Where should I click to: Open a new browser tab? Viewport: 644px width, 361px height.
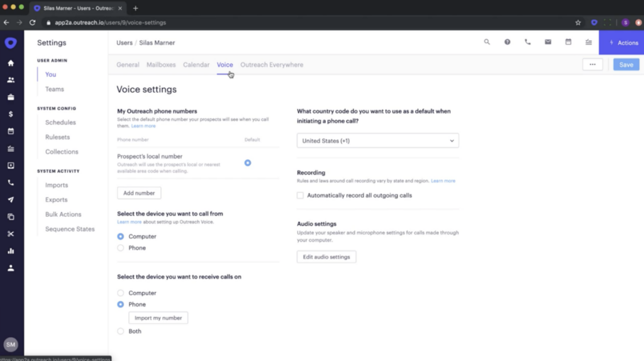tap(136, 8)
